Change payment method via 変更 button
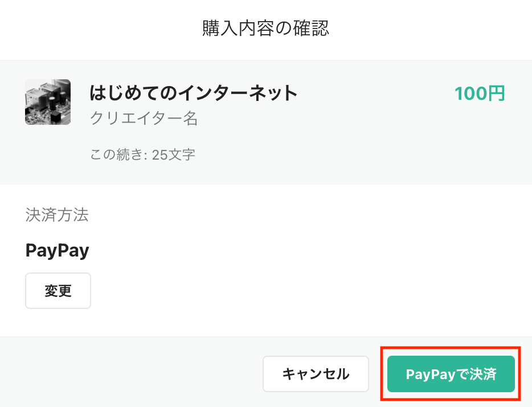Image resolution: width=532 pixels, height=407 pixels. click(x=58, y=291)
